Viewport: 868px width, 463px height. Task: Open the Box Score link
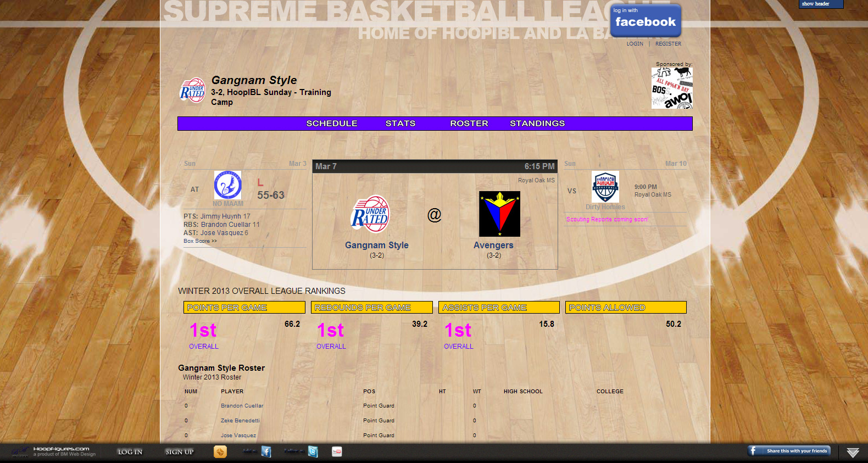(x=200, y=241)
